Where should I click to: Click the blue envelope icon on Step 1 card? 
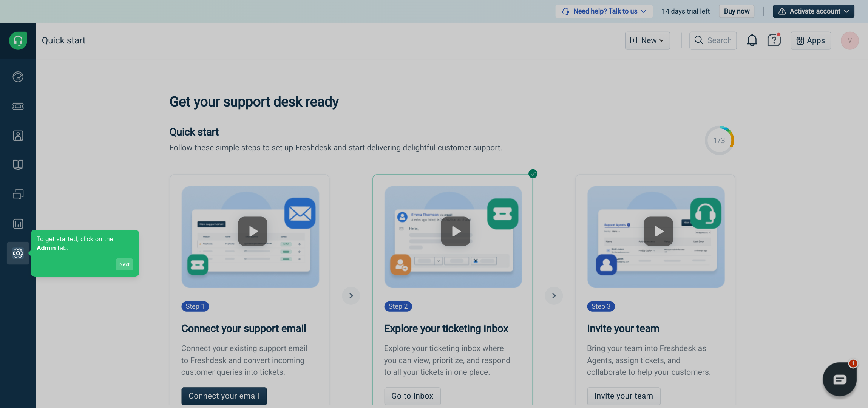[x=300, y=213]
